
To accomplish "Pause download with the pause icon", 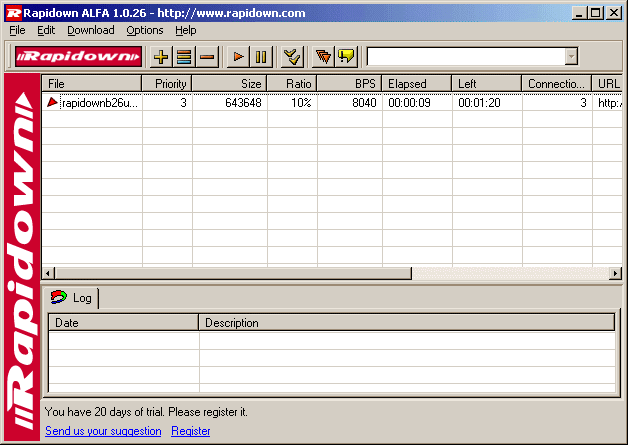I will (261, 56).
